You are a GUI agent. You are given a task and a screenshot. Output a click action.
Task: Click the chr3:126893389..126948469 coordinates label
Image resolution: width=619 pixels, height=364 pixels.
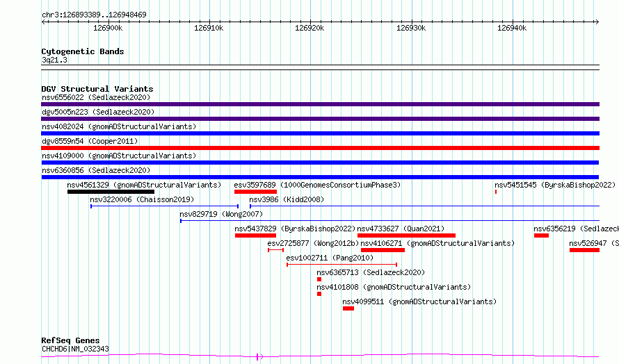[94, 15]
